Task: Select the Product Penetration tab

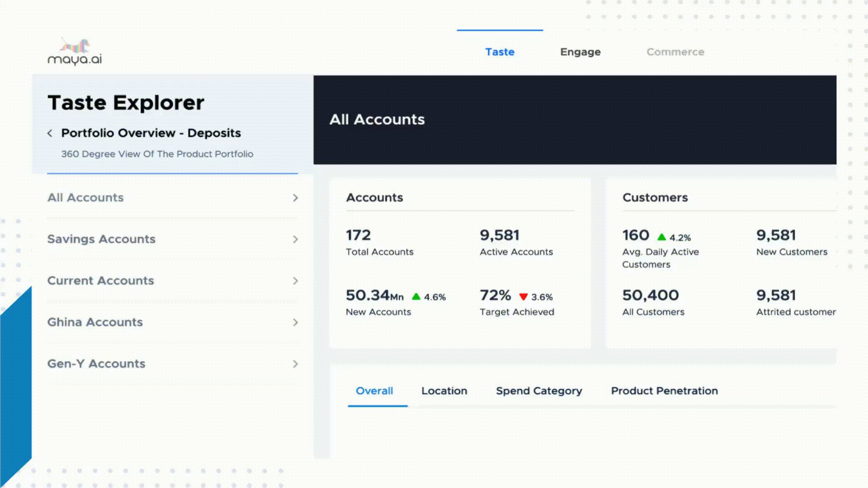Action: (664, 391)
